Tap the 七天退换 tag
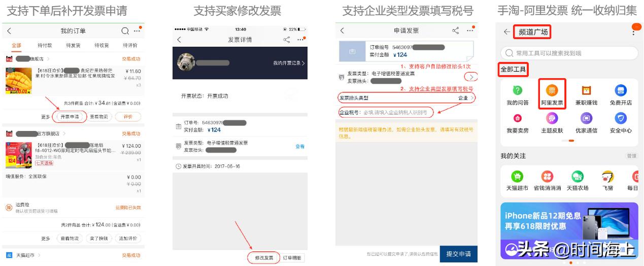This screenshot has height=266, width=644. (x=44, y=163)
